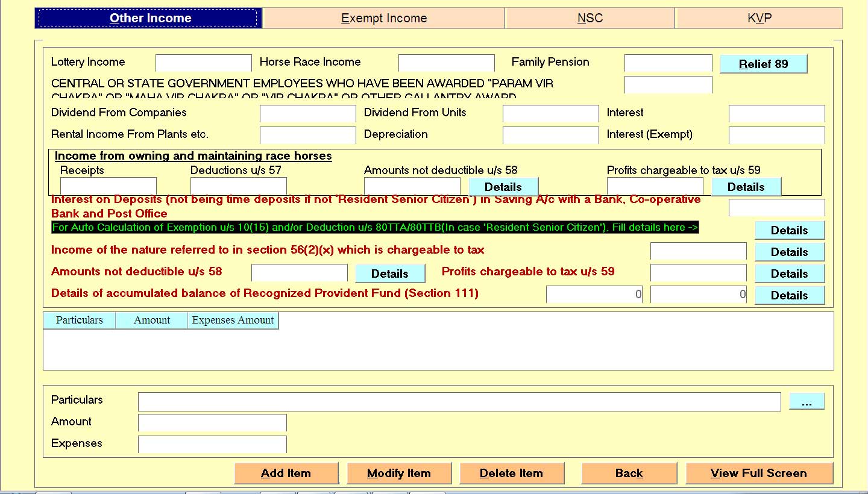The width and height of the screenshot is (868, 494).
Task: Open View Full Screen mode
Action: [x=758, y=473]
